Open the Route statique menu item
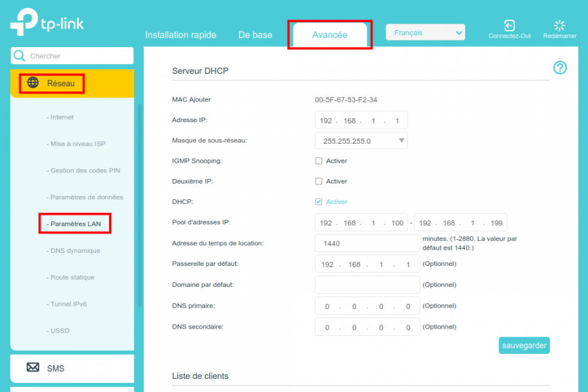588x392 pixels. click(x=73, y=278)
